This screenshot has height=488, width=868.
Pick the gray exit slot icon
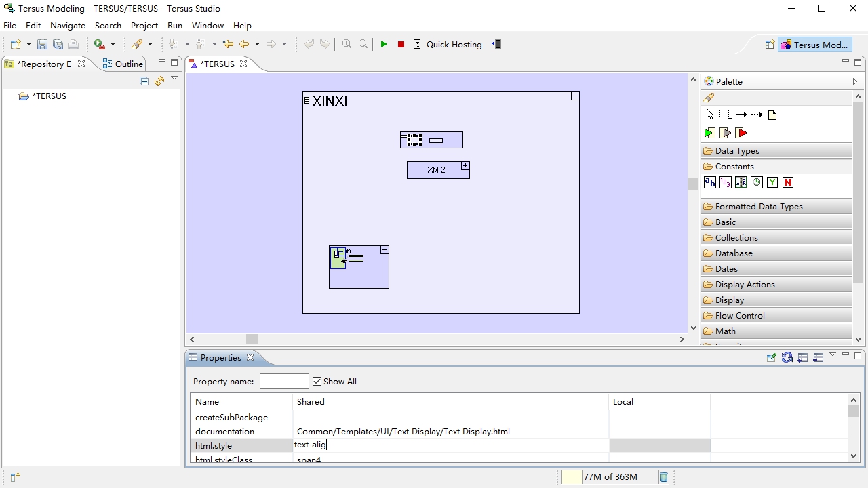click(x=725, y=133)
